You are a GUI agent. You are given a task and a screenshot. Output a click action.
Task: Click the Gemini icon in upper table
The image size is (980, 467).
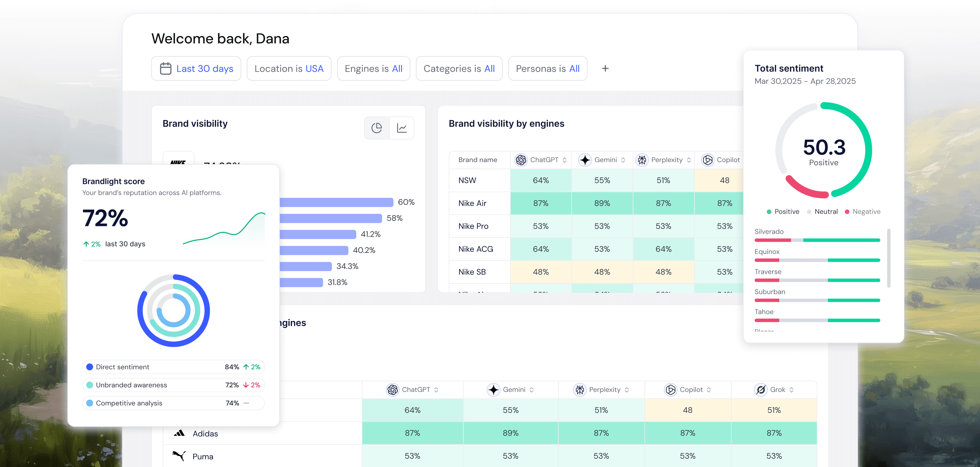(585, 160)
